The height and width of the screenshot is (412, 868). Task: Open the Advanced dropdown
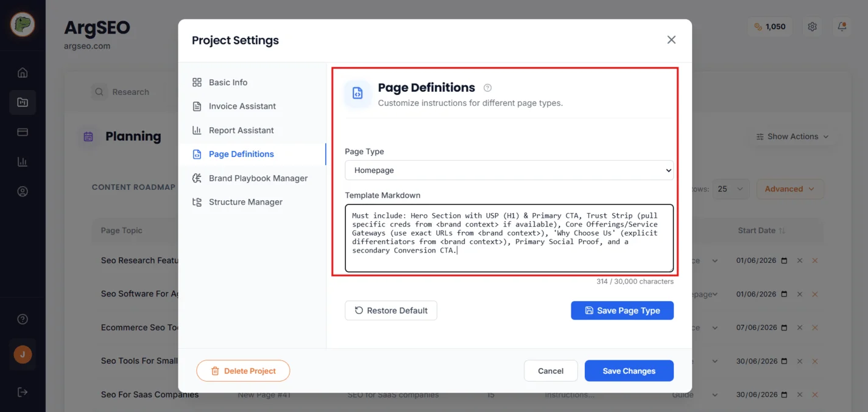point(789,189)
